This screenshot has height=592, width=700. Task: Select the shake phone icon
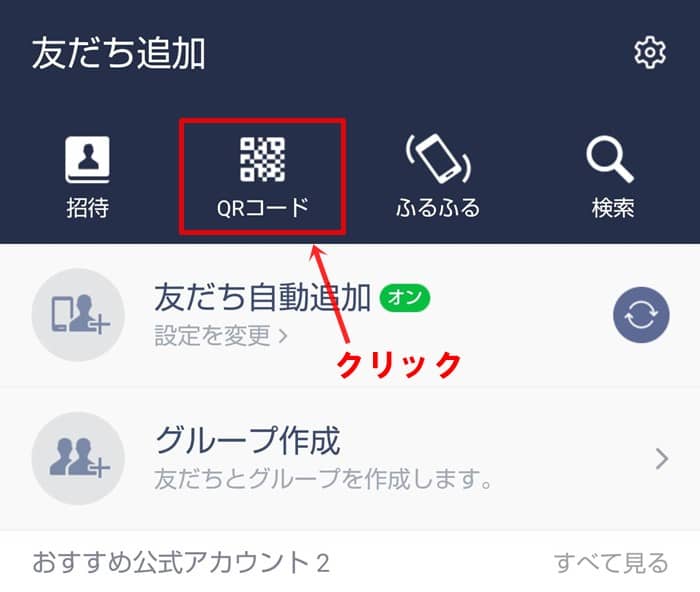(x=438, y=158)
